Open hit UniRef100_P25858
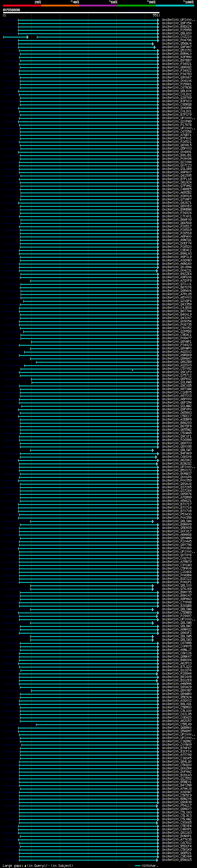This screenshot has width=197, height=868. pos(176,30)
